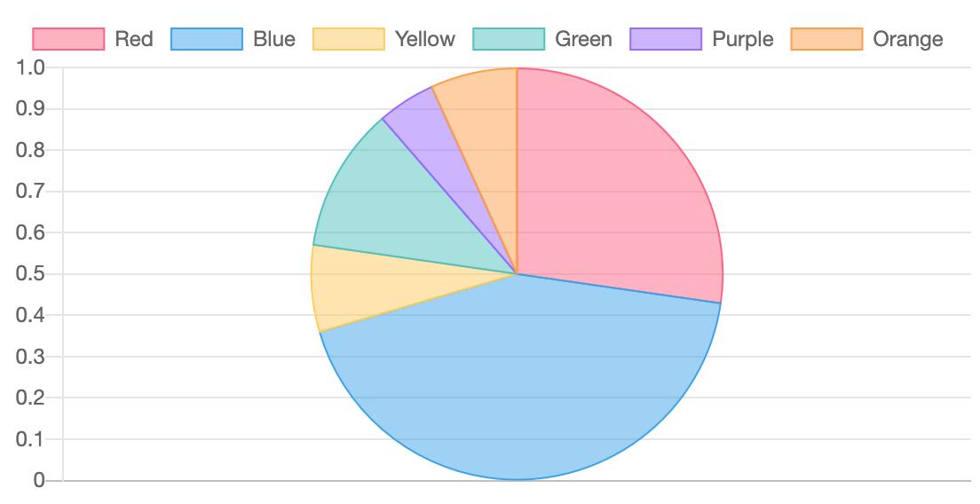Click the Yellow legend color box
Image resolution: width=980 pixels, height=504 pixels.
coord(349,39)
